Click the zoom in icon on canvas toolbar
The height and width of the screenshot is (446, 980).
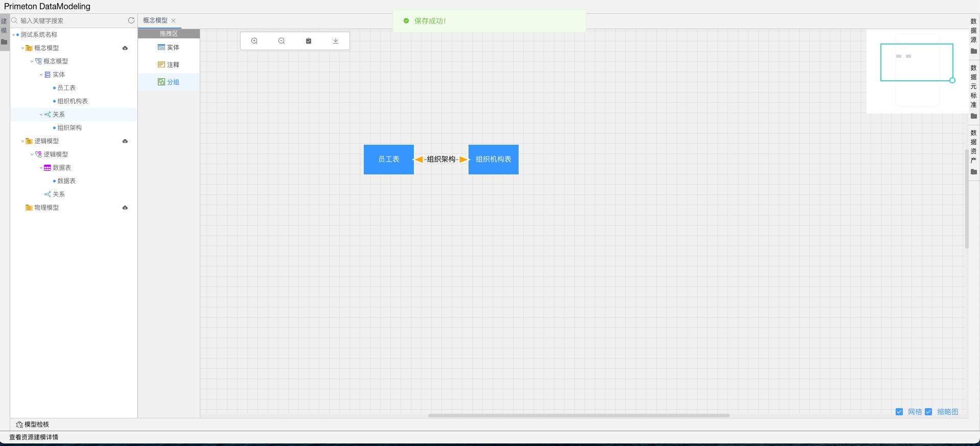tap(254, 41)
